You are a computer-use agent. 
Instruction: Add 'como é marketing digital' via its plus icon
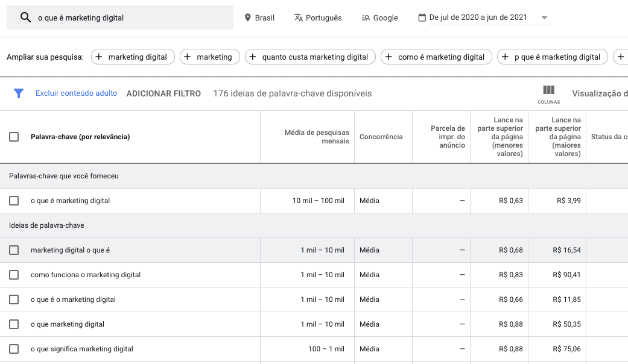coord(390,57)
